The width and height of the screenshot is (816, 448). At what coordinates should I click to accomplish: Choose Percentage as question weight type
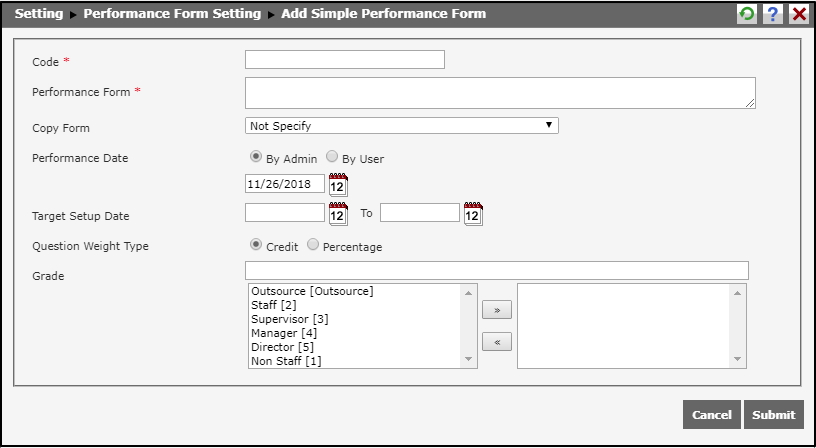[313, 245]
